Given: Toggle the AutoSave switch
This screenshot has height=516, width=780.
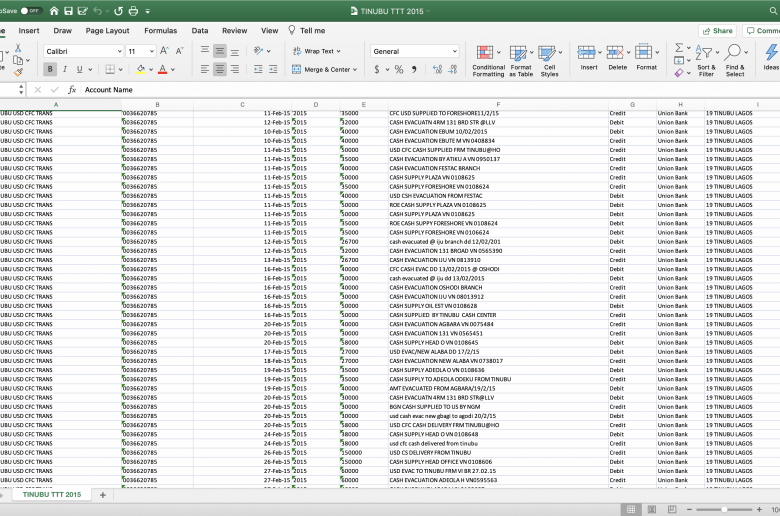Looking at the screenshot, I should tap(31, 10).
